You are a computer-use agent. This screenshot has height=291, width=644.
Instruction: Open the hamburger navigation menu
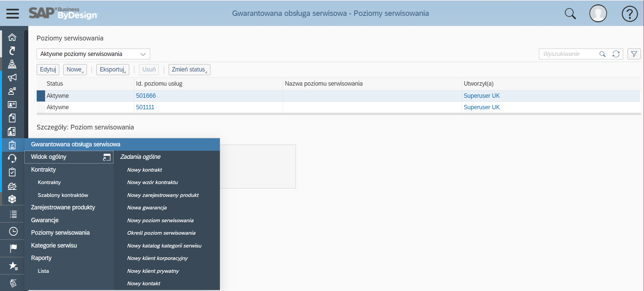[x=12, y=13]
